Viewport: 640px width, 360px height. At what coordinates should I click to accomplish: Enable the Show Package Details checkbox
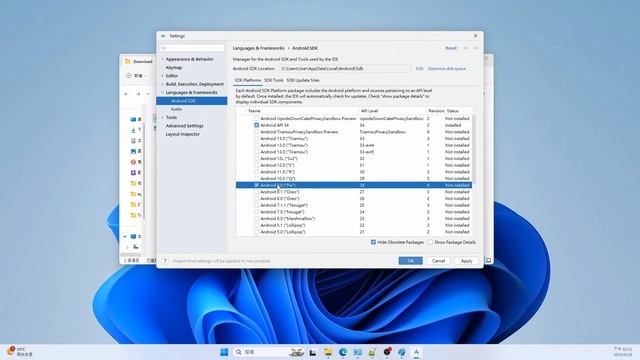tap(430, 242)
